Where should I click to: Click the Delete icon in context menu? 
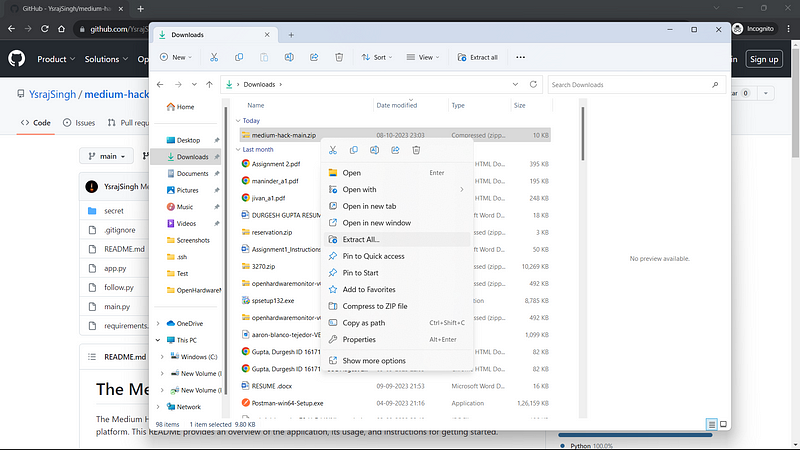click(416, 150)
